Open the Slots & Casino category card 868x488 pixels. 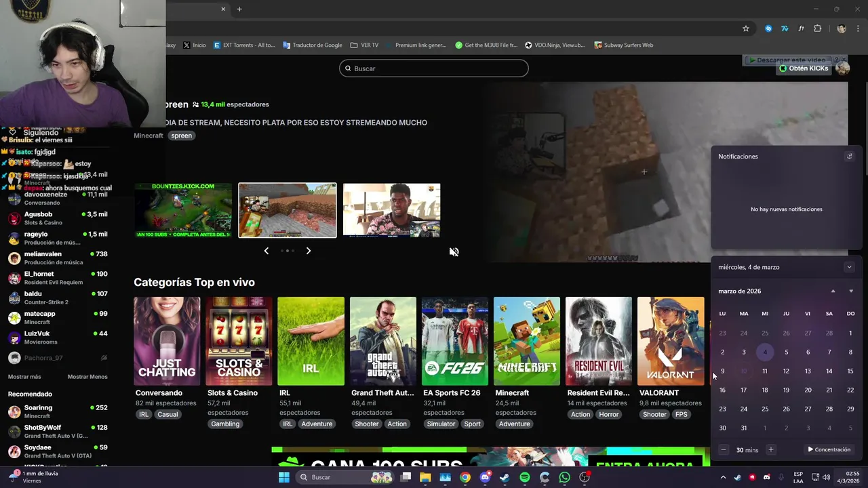tap(239, 341)
